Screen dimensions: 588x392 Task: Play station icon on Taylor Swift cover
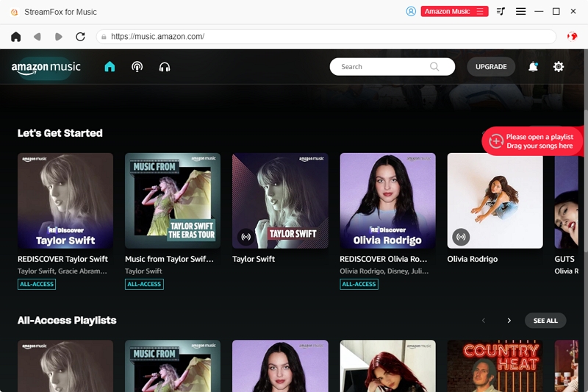(246, 237)
